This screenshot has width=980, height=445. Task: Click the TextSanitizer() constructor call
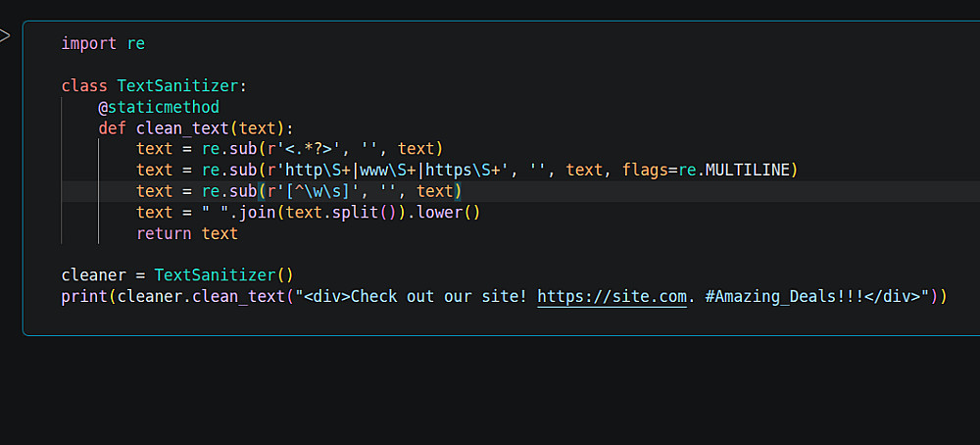(223, 275)
